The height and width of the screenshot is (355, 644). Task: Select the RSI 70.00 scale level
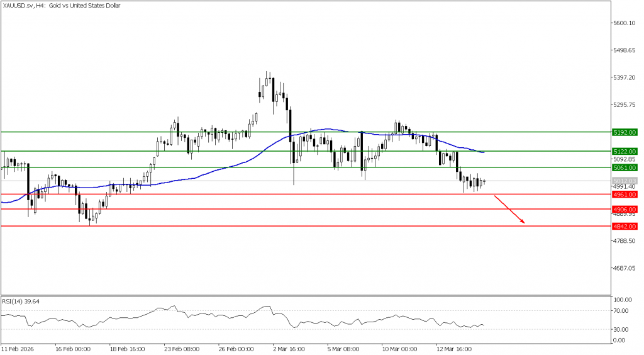point(623,311)
